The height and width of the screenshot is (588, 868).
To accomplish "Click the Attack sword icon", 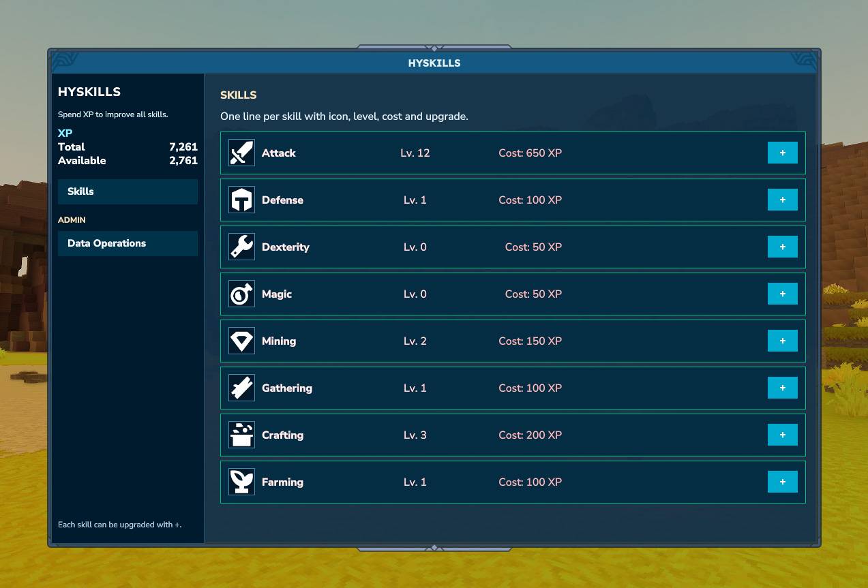I will (241, 153).
